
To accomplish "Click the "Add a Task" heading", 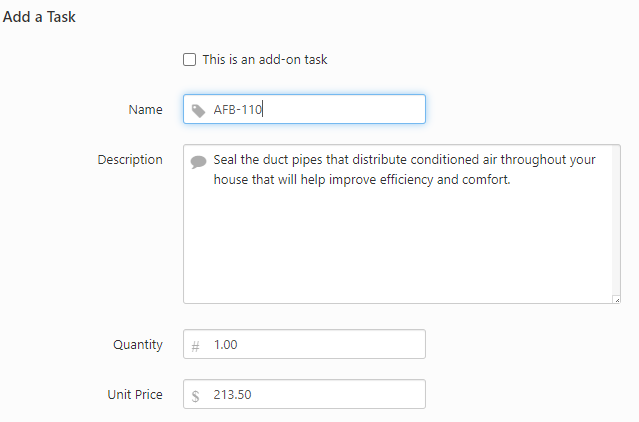I will 40,17.
